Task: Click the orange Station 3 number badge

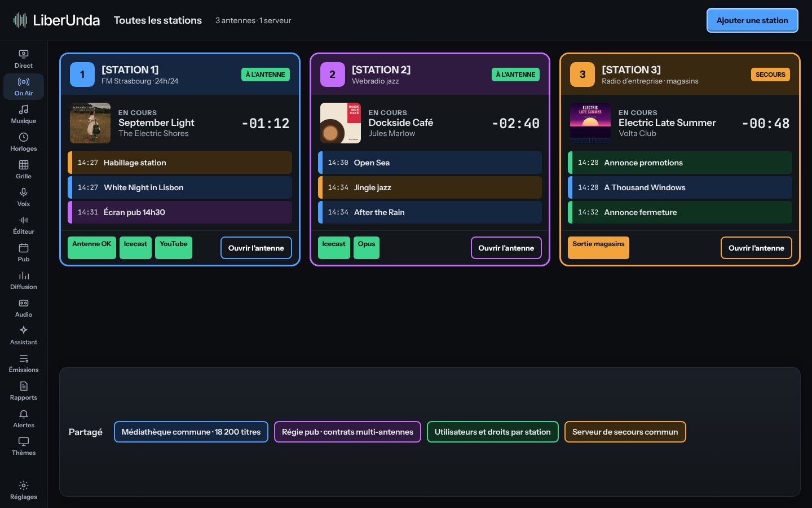Action: [582, 75]
